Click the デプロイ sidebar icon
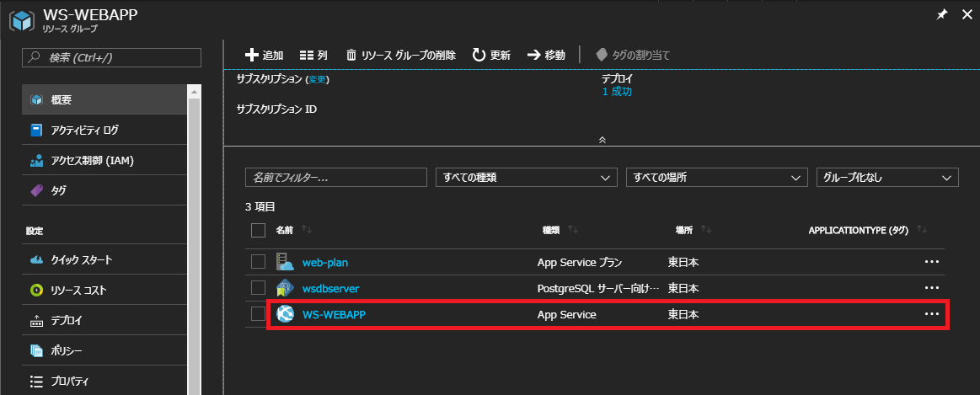 pos(36,321)
